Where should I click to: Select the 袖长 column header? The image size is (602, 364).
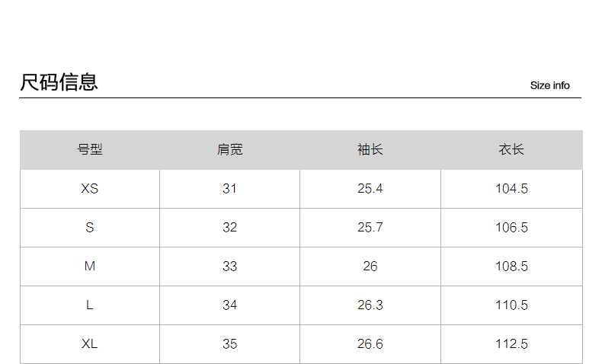click(x=370, y=150)
